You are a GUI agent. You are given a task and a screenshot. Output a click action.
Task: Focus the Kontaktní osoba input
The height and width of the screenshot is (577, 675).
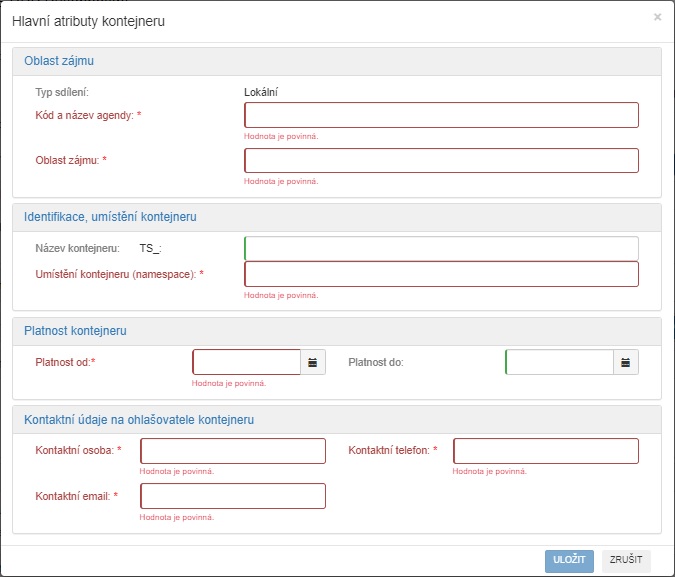pyautogui.click(x=233, y=451)
